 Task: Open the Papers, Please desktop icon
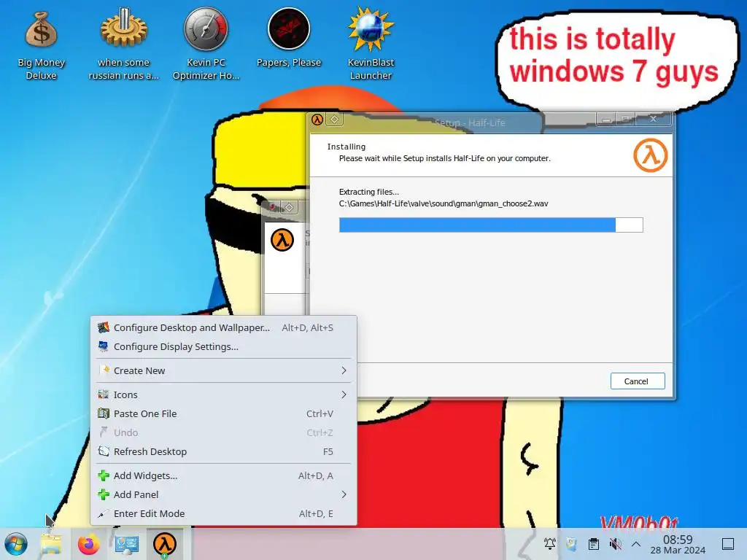click(289, 38)
